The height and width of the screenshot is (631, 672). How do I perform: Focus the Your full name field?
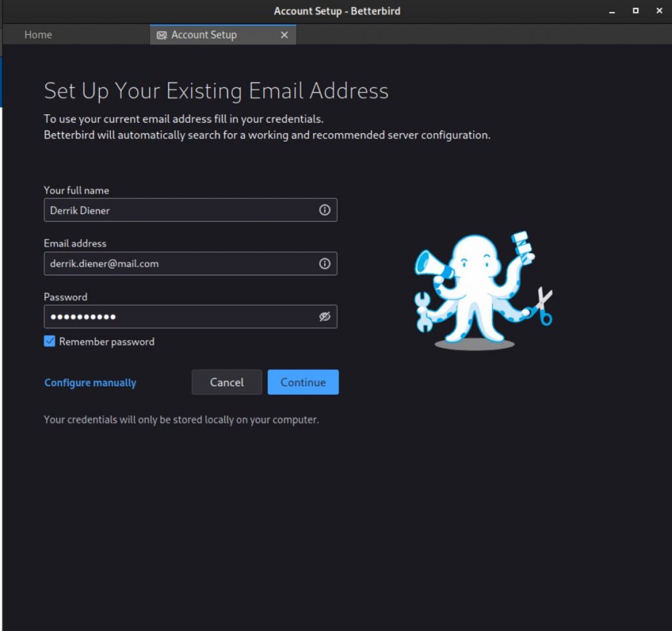(x=190, y=210)
